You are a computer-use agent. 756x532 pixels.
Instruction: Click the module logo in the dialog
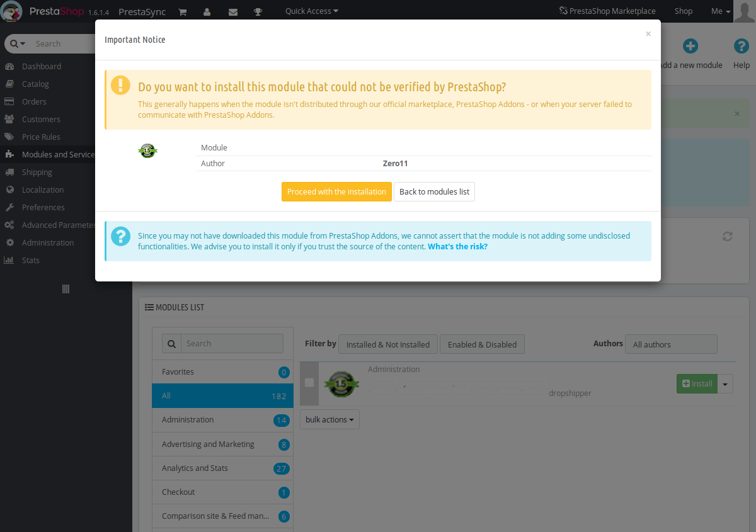(x=147, y=150)
